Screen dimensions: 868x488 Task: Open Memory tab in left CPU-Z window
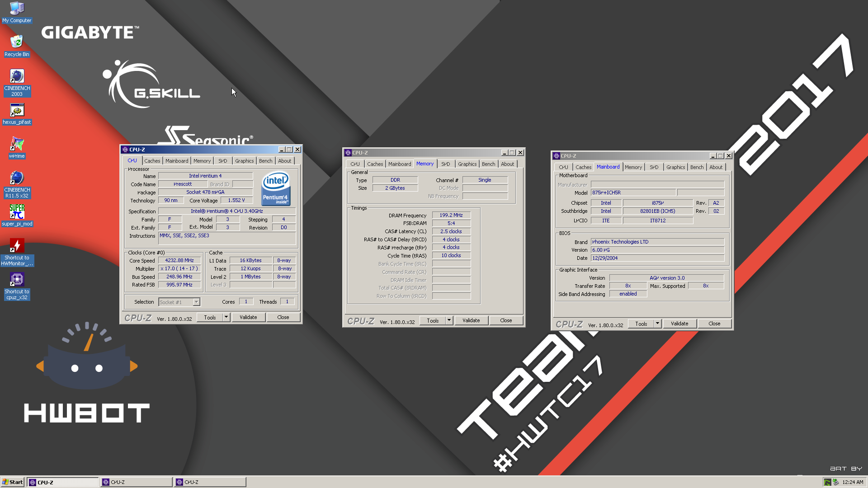coord(202,161)
